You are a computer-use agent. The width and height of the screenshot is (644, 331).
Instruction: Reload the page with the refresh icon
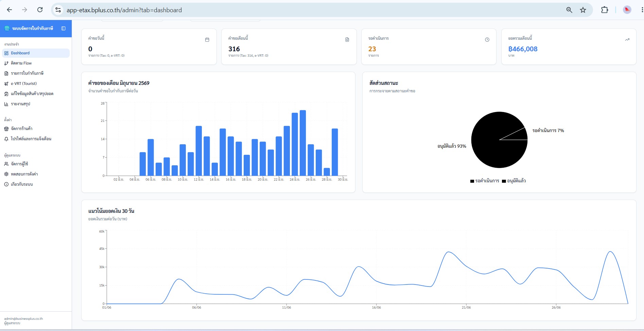coord(40,10)
